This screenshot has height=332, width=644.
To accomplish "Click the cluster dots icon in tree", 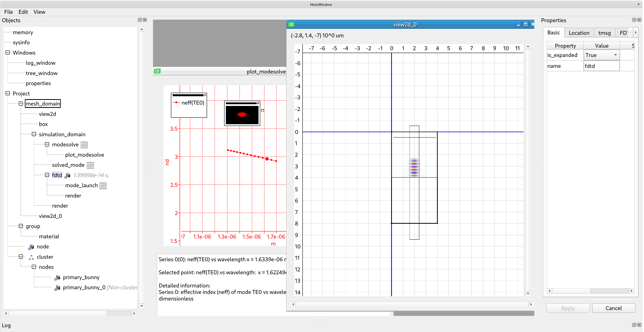I will pyautogui.click(x=31, y=257).
